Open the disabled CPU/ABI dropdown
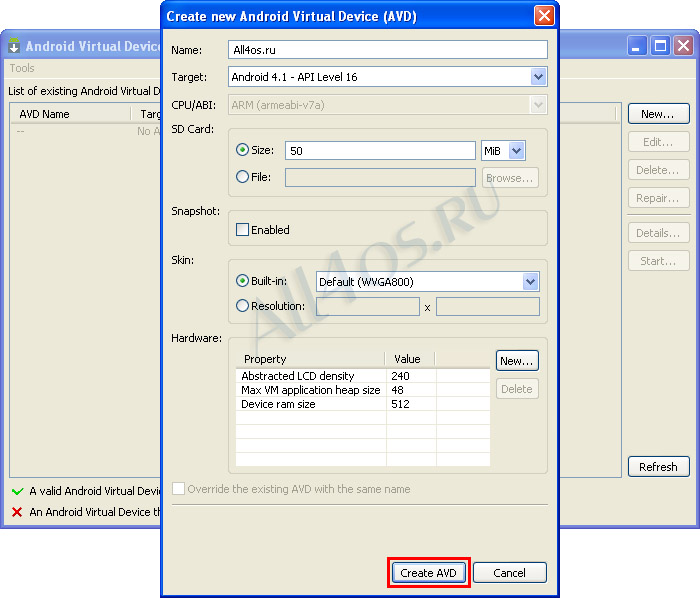 coord(388,105)
